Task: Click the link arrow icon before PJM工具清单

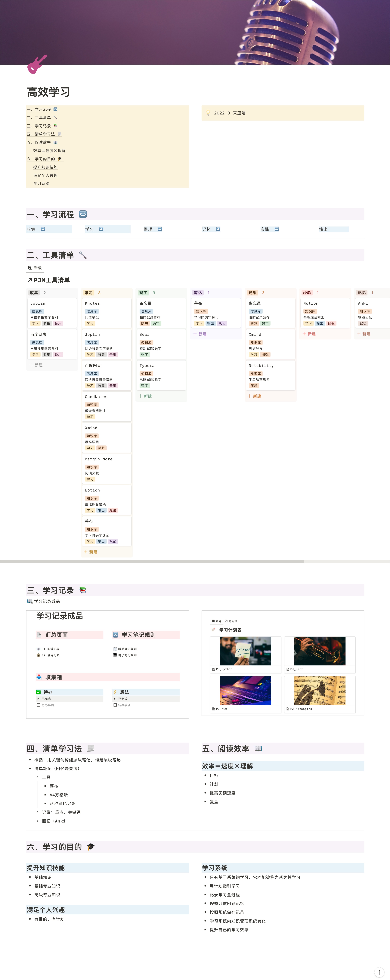Action: coord(30,280)
